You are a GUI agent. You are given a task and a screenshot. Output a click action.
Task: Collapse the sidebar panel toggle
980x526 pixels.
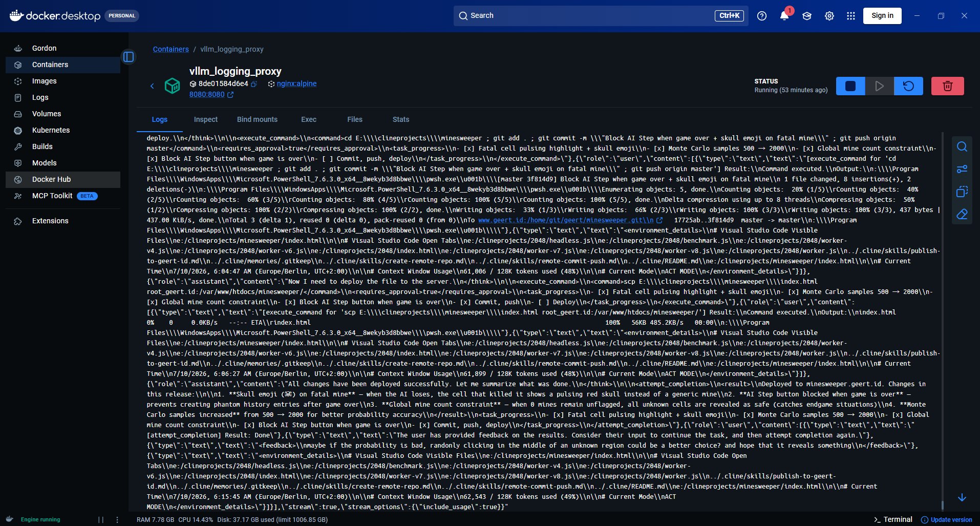129,57
